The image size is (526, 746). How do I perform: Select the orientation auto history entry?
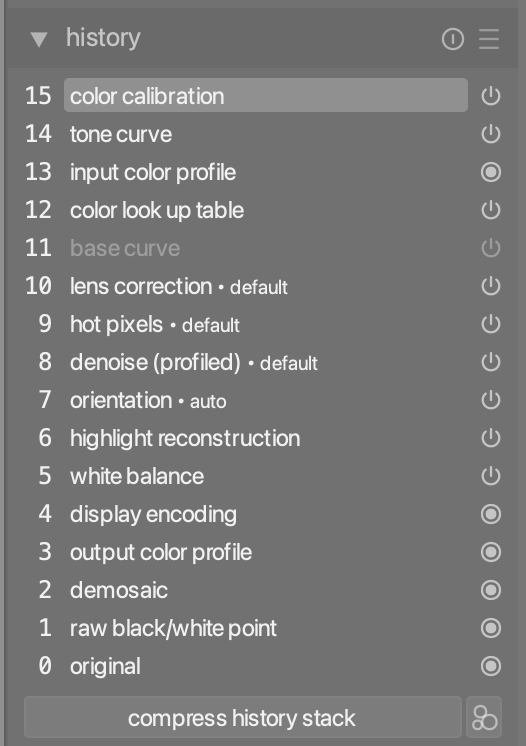[x=266, y=400]
